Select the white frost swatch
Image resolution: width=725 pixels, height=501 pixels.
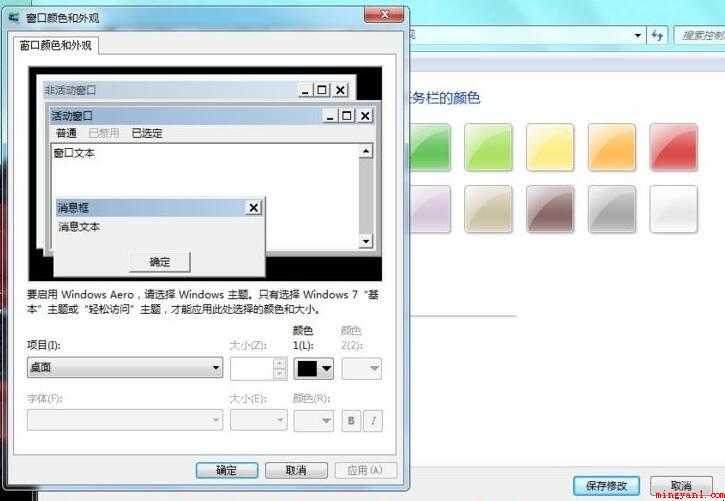point(673,209)
